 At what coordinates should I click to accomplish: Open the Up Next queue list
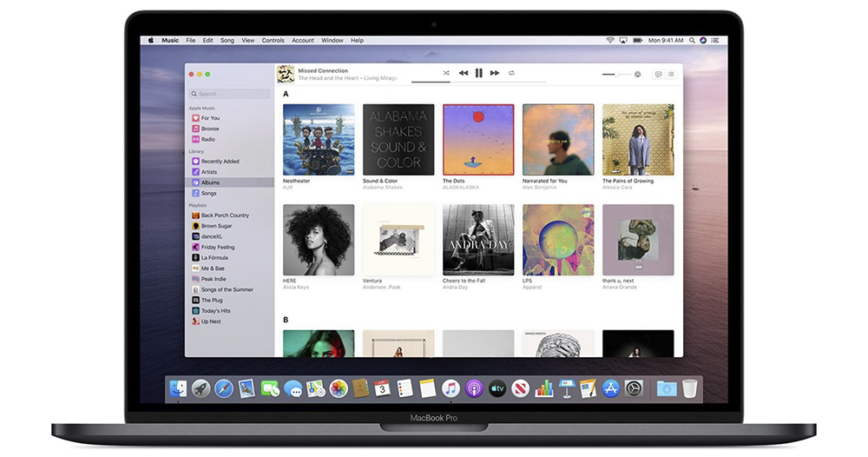point(671,75)
